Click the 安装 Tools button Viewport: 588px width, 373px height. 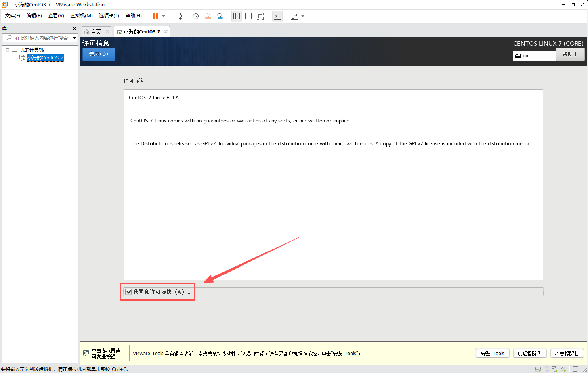pyautogui.click(x=493, y=354)
